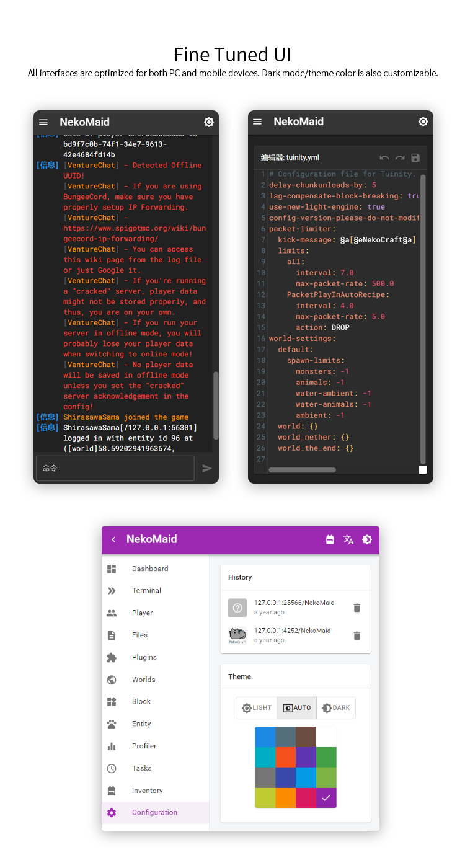Open Dashboard from the sidebar

(155, 569)
